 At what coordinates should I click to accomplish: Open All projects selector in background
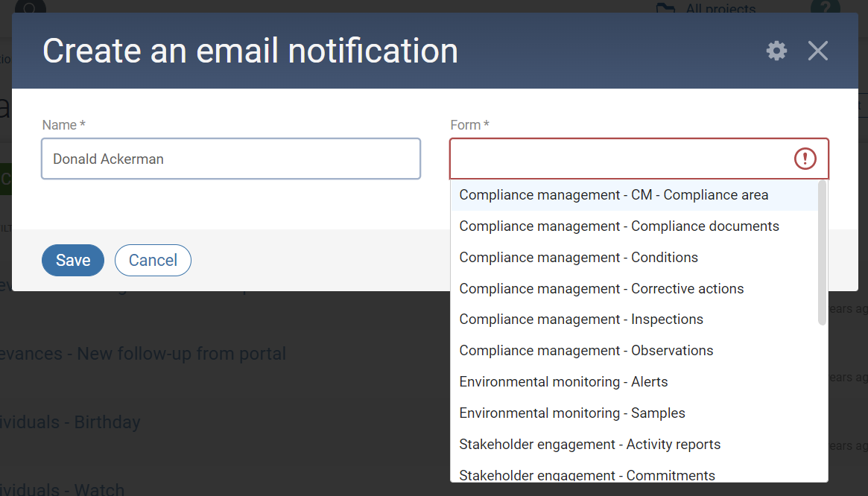(x=706, y=7)
